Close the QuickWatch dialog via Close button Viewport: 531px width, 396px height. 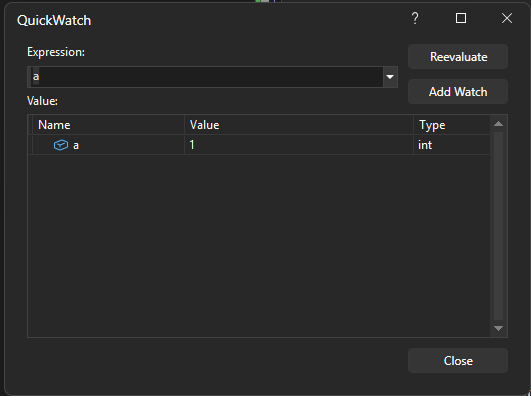458,361
